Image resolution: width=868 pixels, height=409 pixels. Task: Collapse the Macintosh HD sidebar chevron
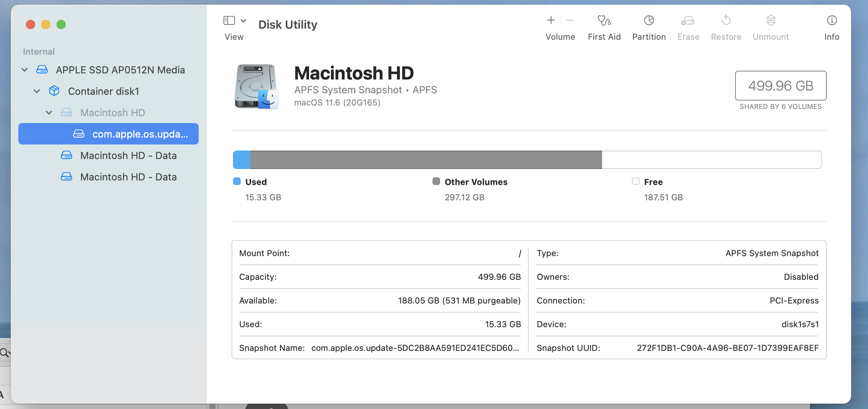click(x=49, y=113)
